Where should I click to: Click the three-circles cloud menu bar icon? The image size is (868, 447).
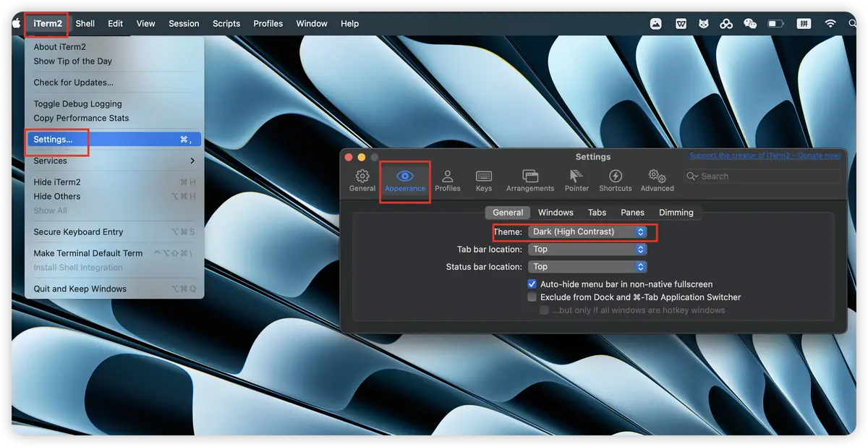click(x=726, y=23)
